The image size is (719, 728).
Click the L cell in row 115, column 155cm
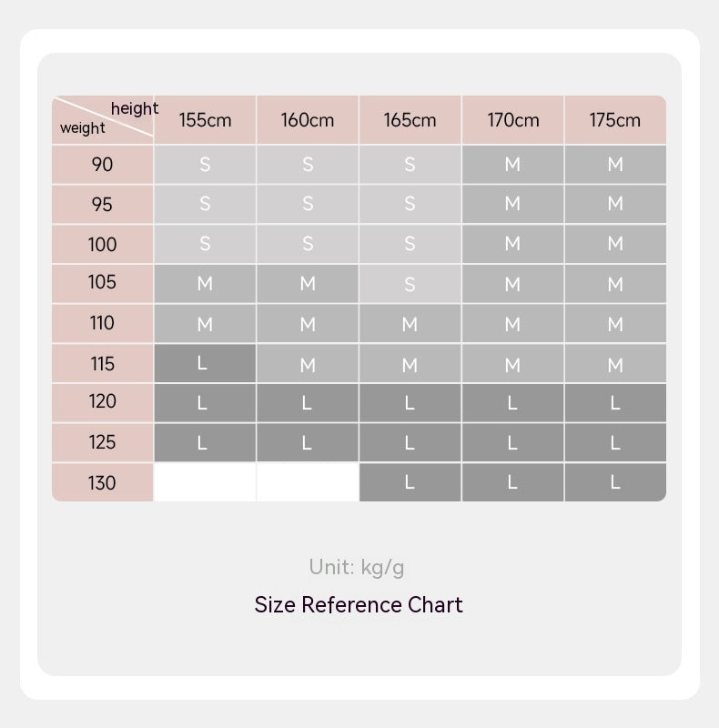pos(205,364)
